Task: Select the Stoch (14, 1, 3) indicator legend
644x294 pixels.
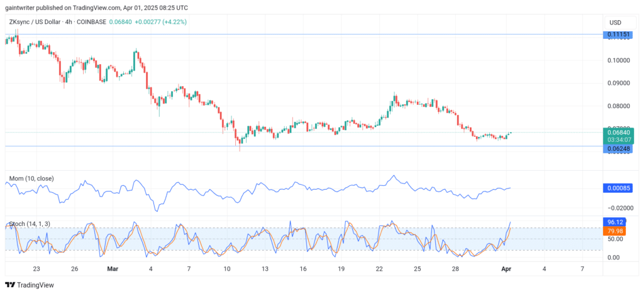Action: pos(30,224)
